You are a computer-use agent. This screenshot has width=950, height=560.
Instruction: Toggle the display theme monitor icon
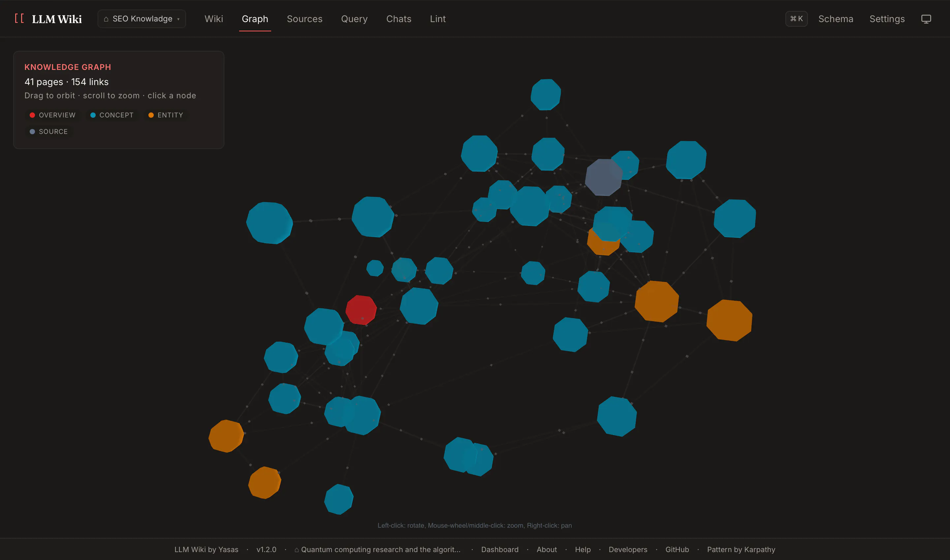(x=926, y=19)
